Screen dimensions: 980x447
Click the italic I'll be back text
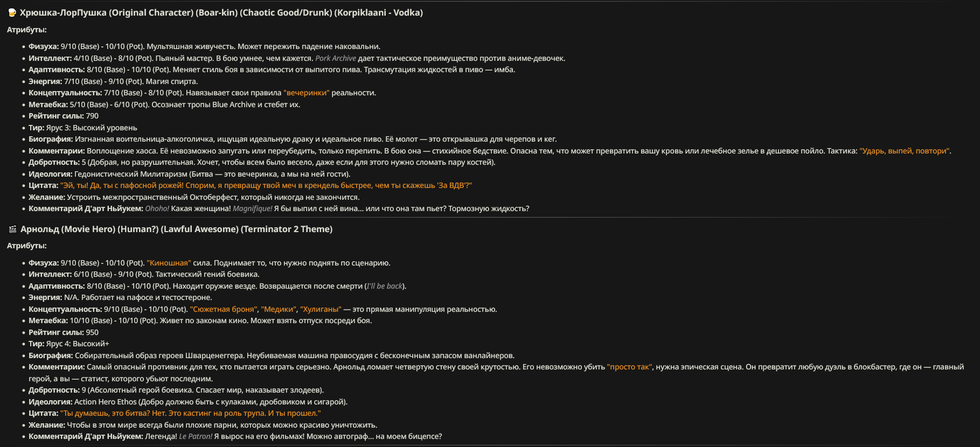(x=385, y=286)
